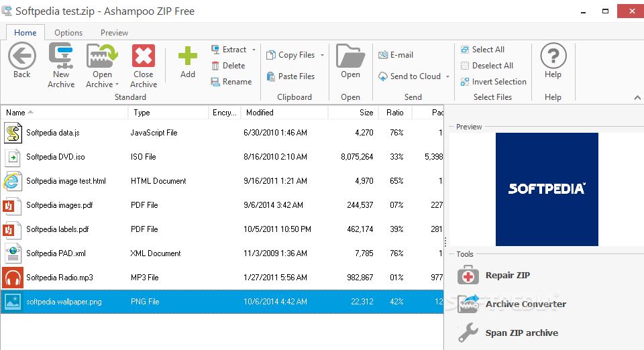Click the preview pane splitter handle
The image size is (644, 350).
pyautogui.click(x=445, y=241)
